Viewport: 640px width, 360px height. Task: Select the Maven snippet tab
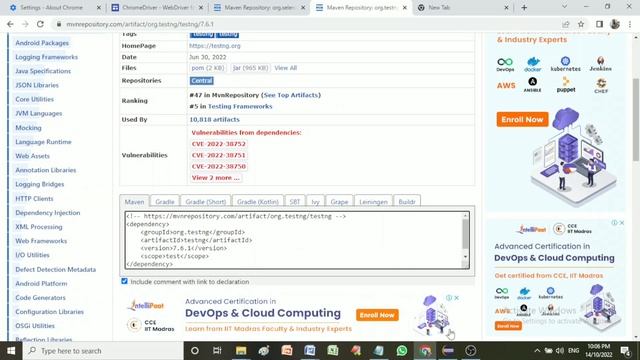pyautogui.click(x=134, y=202)
